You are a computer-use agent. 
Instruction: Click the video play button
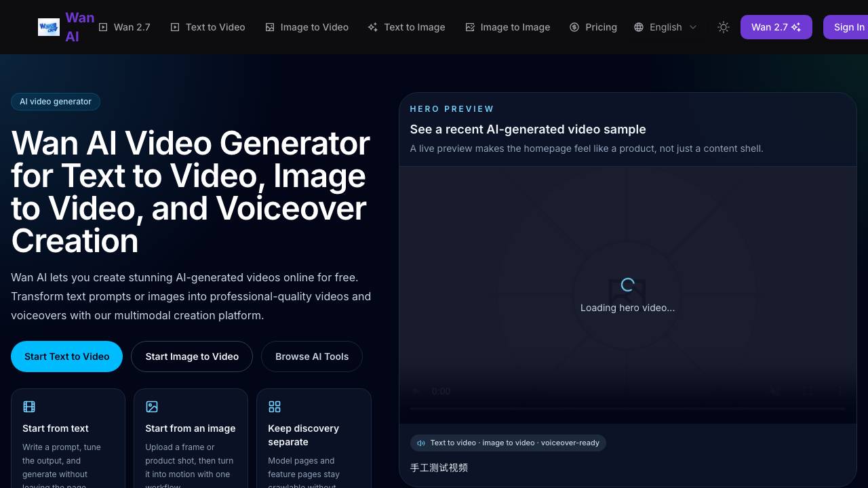pos(416,391)
